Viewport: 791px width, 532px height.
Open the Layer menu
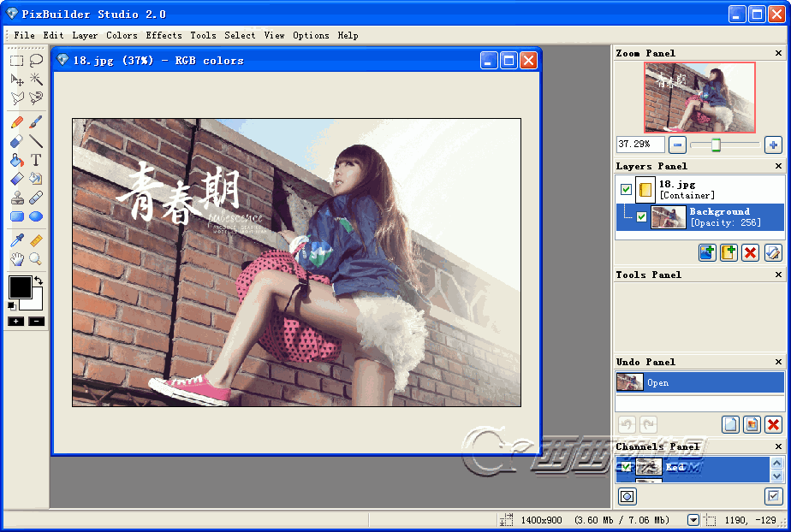point(85,35)
